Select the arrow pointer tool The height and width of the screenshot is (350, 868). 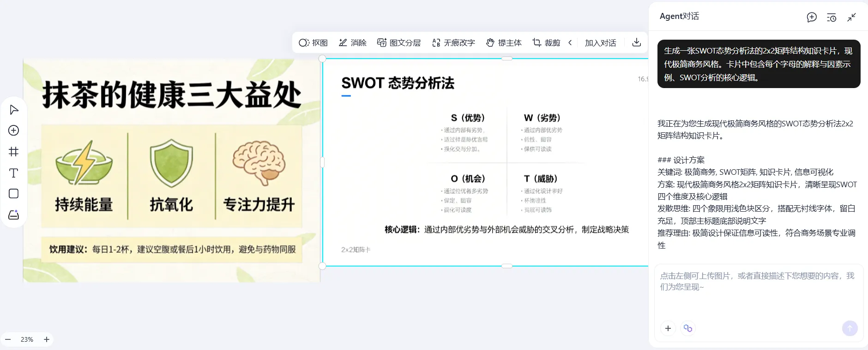point(14,110)
